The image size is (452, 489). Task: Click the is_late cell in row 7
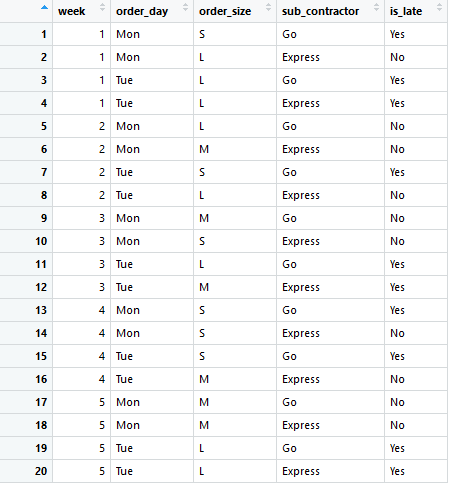(416, 172)
